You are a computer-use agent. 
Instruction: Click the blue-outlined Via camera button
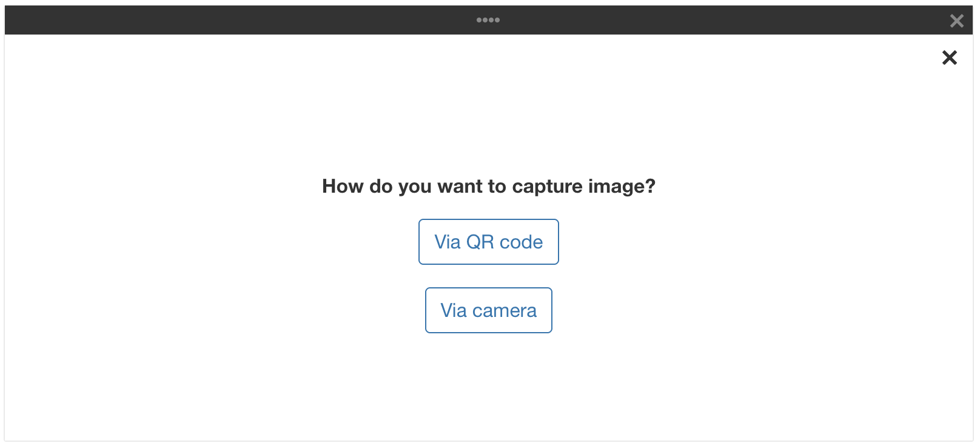pyautogui.click(x=489, y=310)
